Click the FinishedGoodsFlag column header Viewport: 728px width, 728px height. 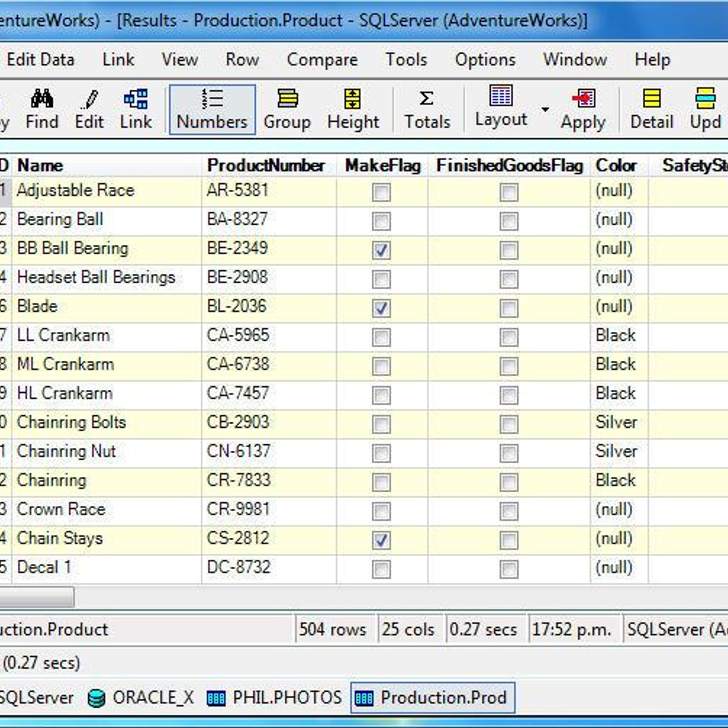[x=509, y=166]
